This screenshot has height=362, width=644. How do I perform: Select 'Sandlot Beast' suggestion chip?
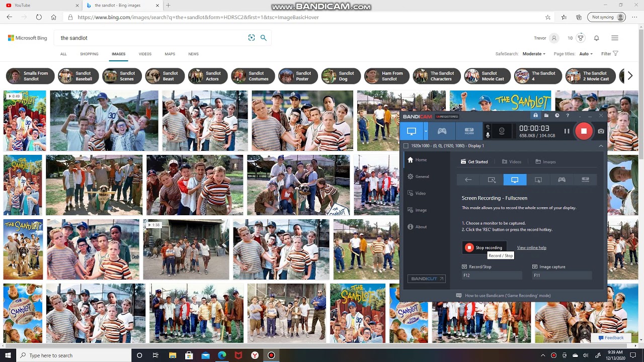point(165,76)
